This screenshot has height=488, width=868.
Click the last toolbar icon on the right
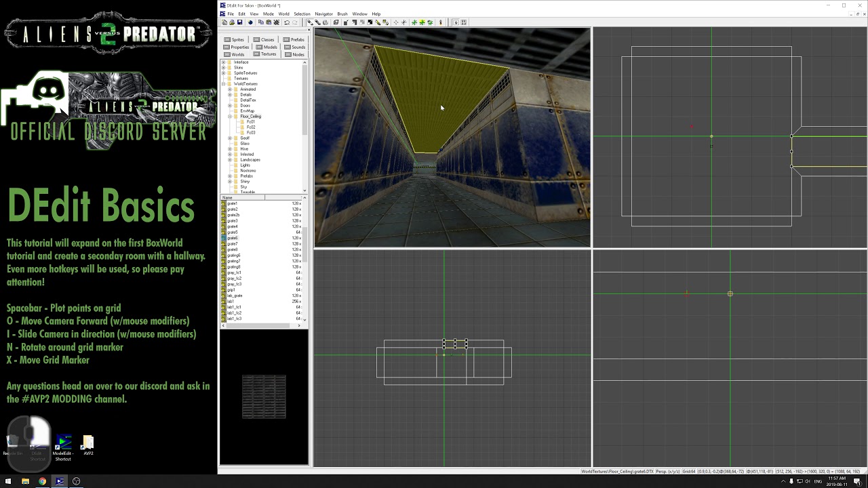point(464,22)
